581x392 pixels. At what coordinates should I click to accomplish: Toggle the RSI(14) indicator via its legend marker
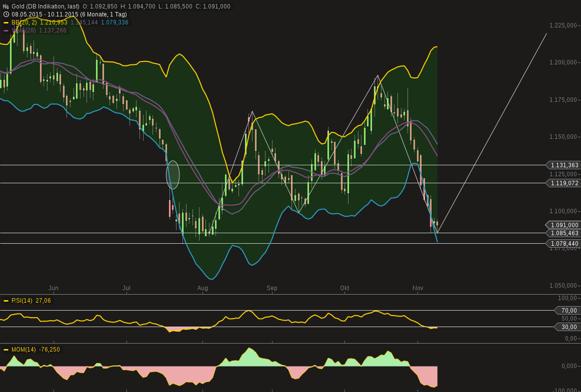point(6,300)
